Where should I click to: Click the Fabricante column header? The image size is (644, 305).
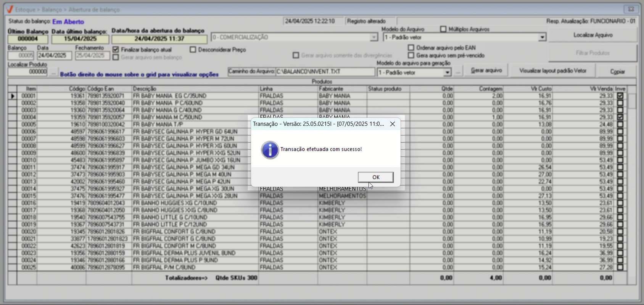pyautogui.click(x=342, y=89)
